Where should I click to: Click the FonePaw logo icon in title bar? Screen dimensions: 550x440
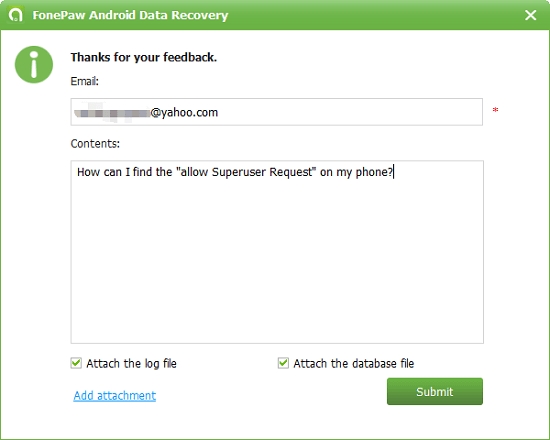[x=15, y=15]
